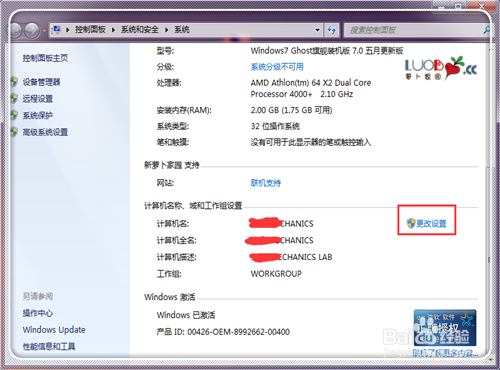
Task: Open 设备管理器 from the sidebar
Action: click(x=41, y=82)
